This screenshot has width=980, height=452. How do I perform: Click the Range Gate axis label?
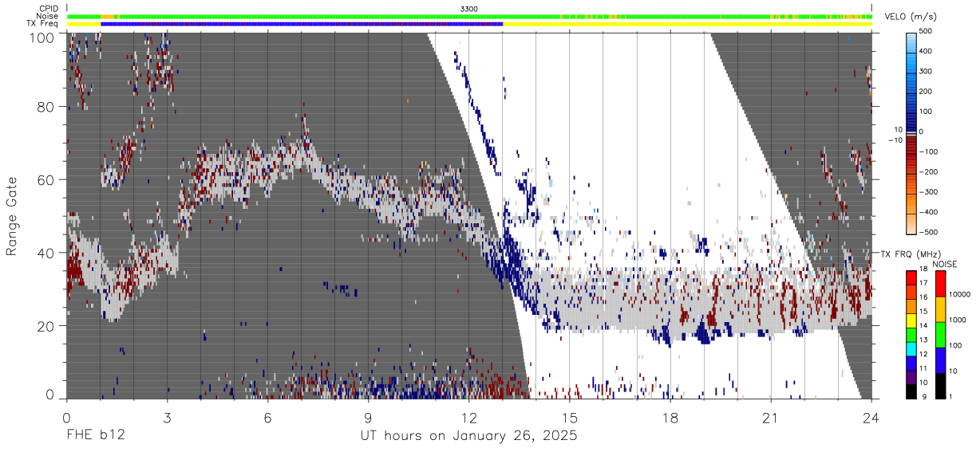(13, 217)
